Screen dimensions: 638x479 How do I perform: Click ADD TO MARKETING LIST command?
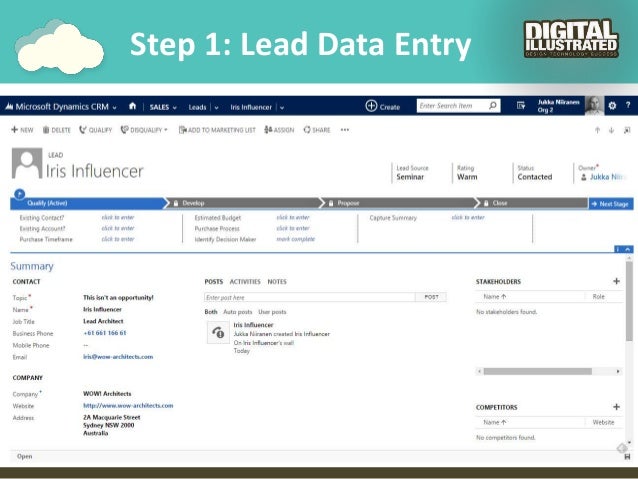[217, 130]
